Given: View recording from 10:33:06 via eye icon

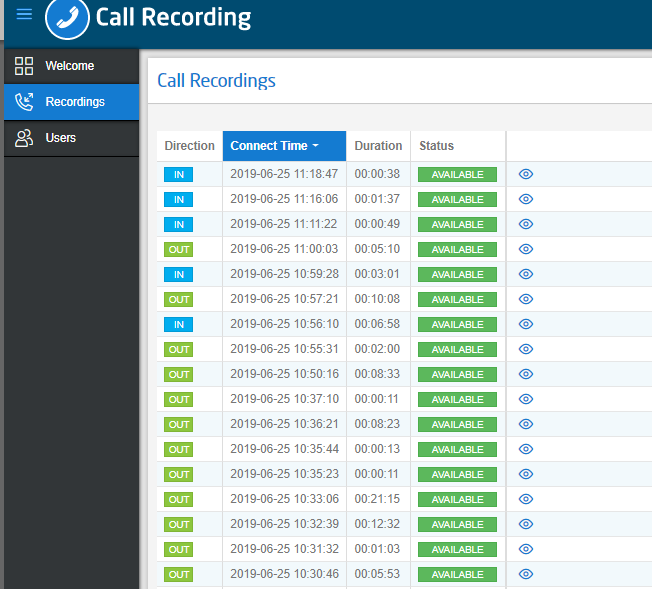Looking at the screenshot, I should [x=526, y=499].
